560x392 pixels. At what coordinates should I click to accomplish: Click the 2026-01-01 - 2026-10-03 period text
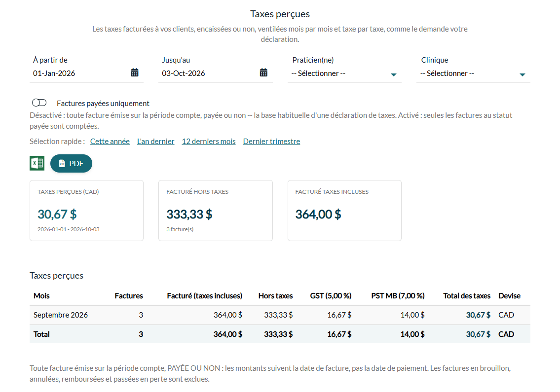click(x=69, y=229)
